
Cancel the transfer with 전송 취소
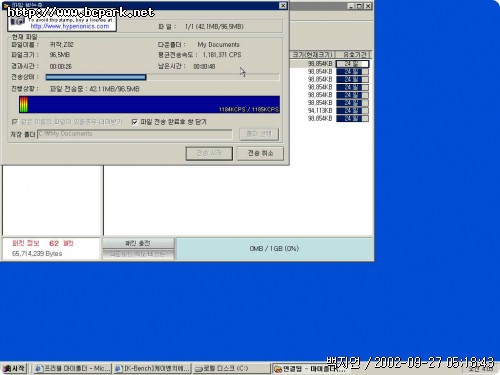click(x=260, y=153)
